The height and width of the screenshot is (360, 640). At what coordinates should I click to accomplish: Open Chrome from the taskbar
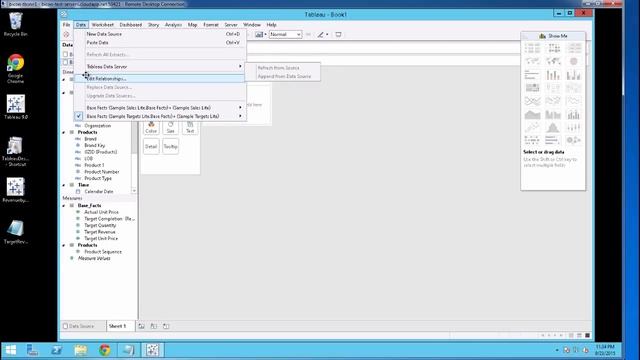(105, 350)
